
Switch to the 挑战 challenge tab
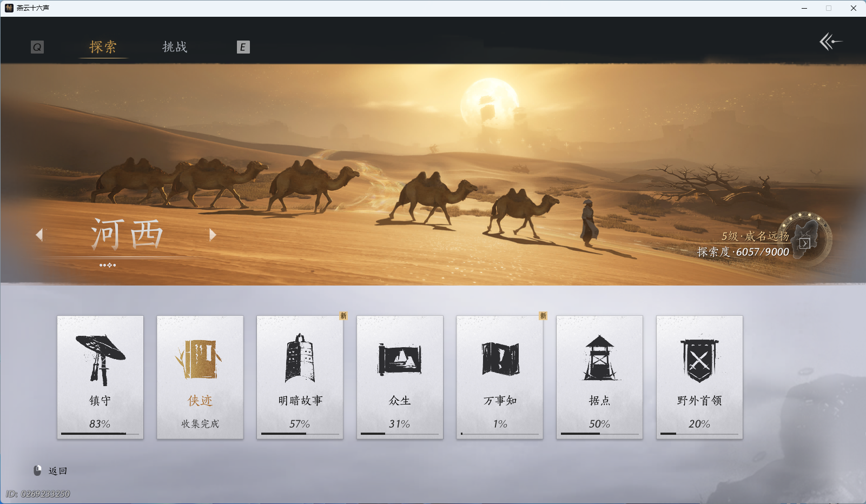point(174,48)
